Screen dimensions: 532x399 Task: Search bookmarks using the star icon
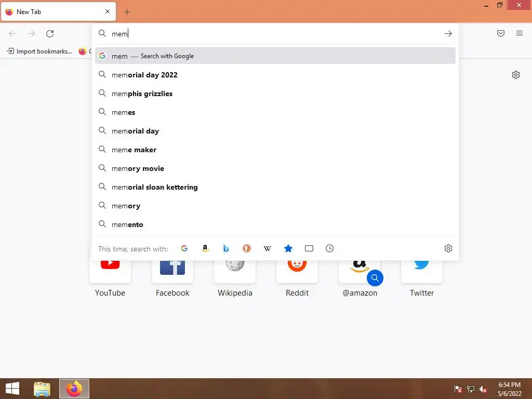tap(288, 248)
